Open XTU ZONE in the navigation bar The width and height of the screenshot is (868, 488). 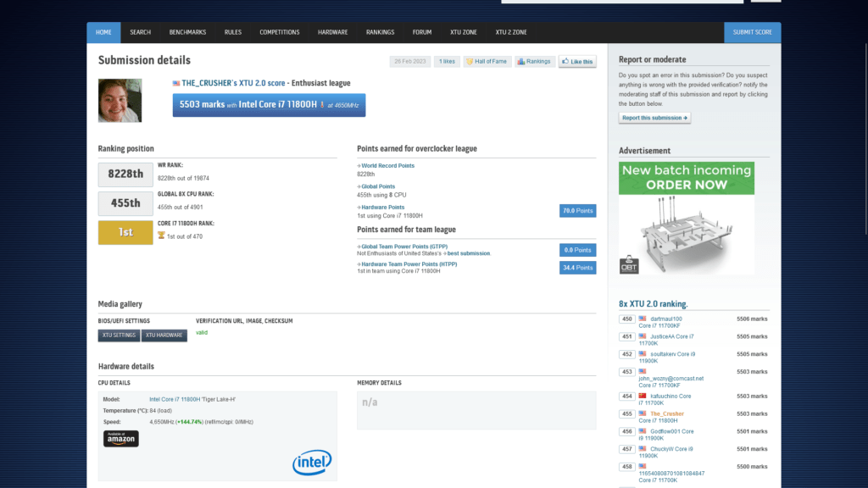(x=464, y=33)
